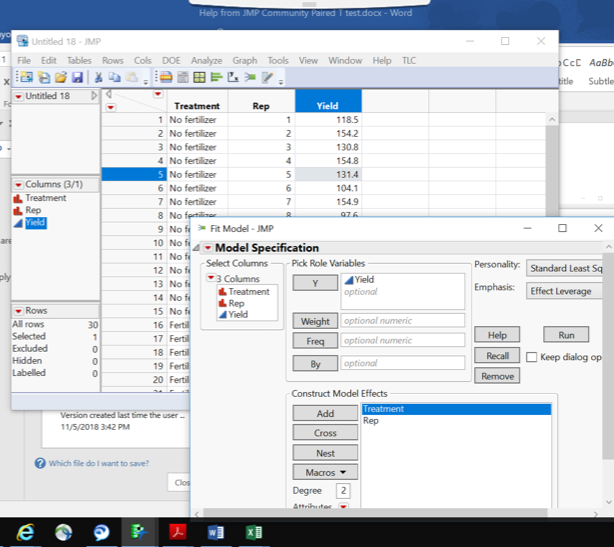
Task: Click the globe browser icon in taskbar
Action: pyautogui.click(x=63, y=532)
